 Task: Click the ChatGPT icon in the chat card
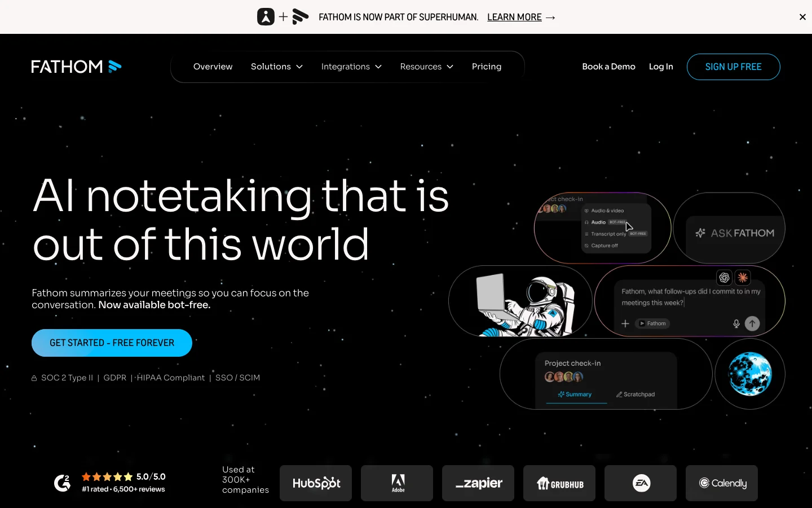click(x=724, y=278)
